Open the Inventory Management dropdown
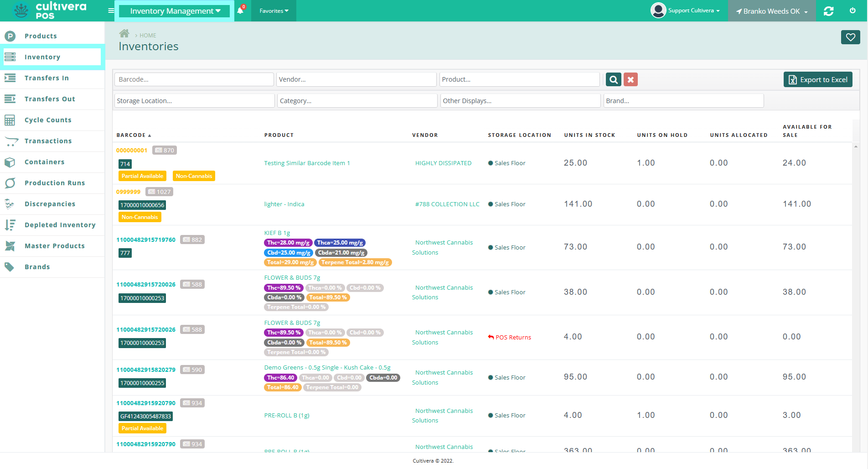This screenshot has width=868, height=469. (175, 11)
